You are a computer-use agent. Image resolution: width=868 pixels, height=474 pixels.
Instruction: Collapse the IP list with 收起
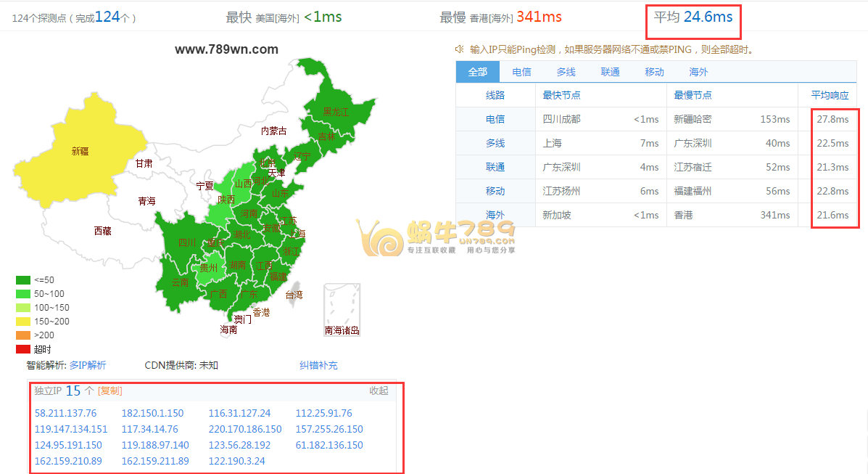(x=380, y=391)
